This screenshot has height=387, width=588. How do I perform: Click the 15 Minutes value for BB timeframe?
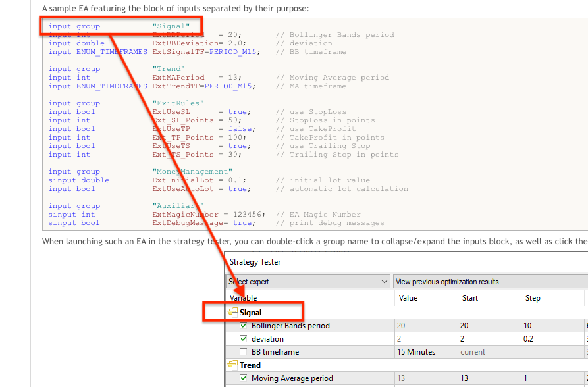click(x=416, y=351)
